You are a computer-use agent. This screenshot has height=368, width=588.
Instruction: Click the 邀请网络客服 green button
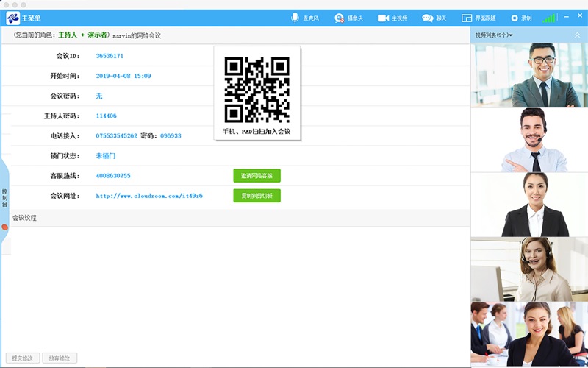(x=257, y=176)
